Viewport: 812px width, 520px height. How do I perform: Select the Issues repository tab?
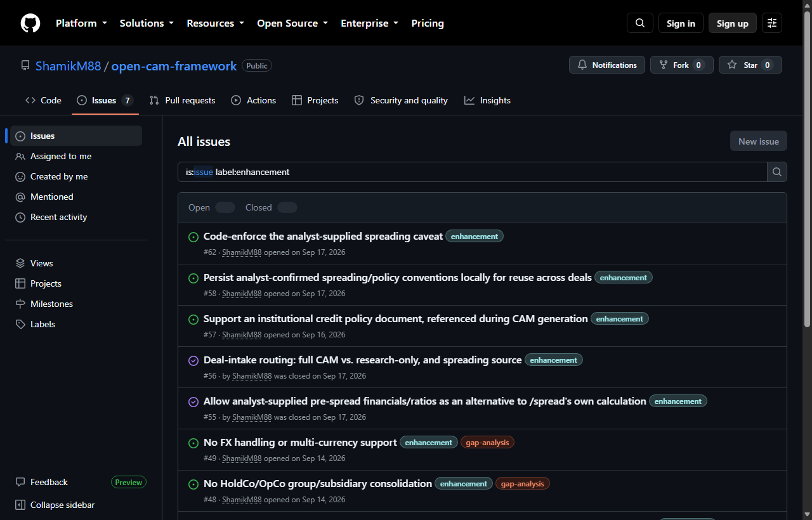pyautogui.click(x=105, y=100)
